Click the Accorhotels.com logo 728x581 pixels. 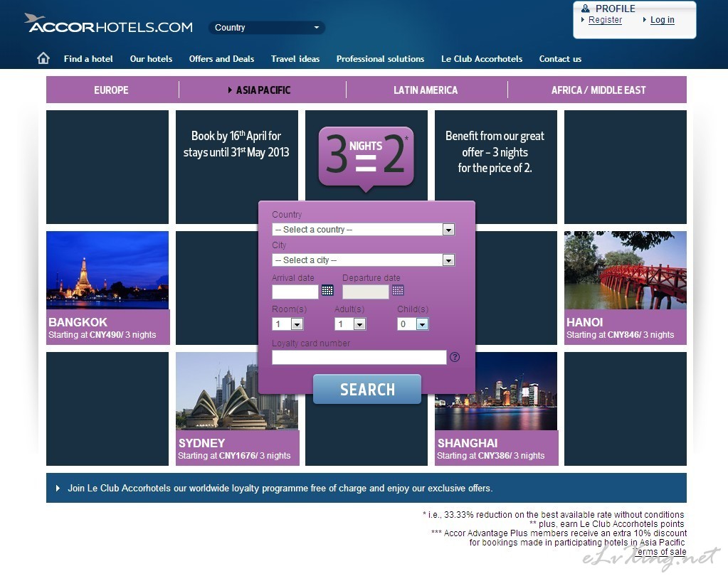pyautogui.click(x=109, y=24)
